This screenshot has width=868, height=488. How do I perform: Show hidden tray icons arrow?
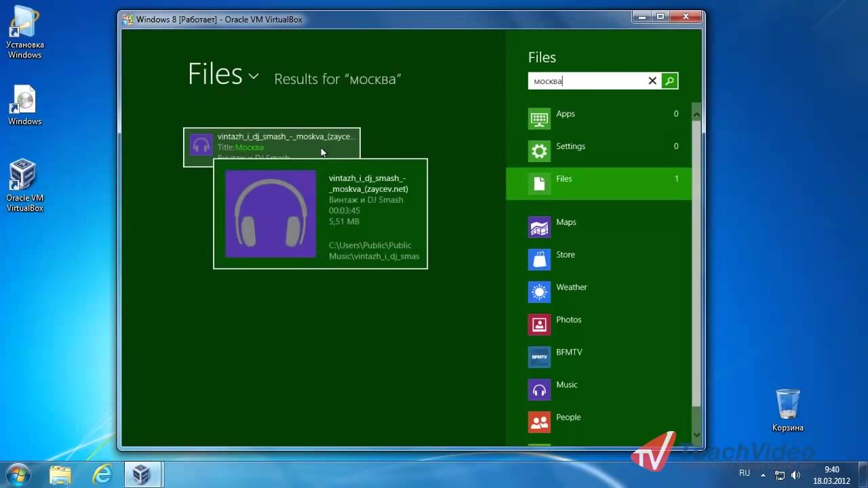point(764,475)
